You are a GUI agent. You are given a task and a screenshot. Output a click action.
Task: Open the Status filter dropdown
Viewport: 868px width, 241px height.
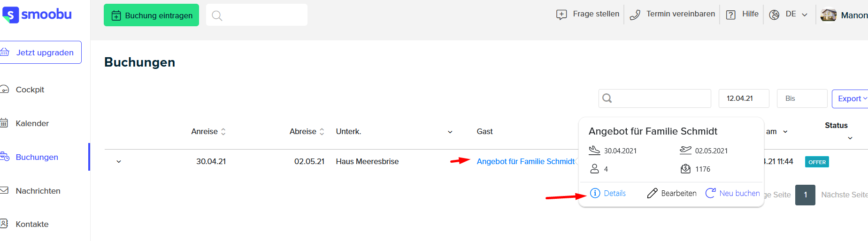(850, 138)
